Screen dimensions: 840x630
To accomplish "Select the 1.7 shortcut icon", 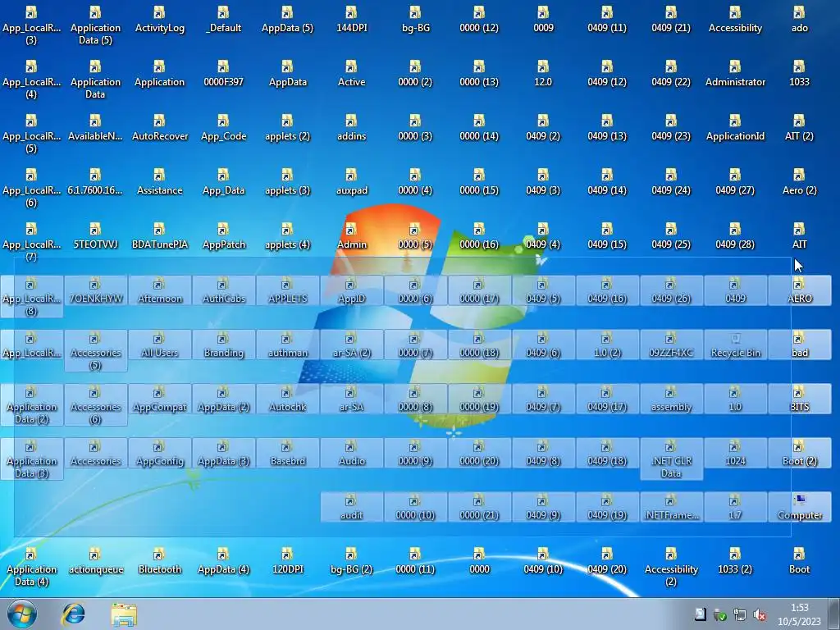I will tap(736, 507).
